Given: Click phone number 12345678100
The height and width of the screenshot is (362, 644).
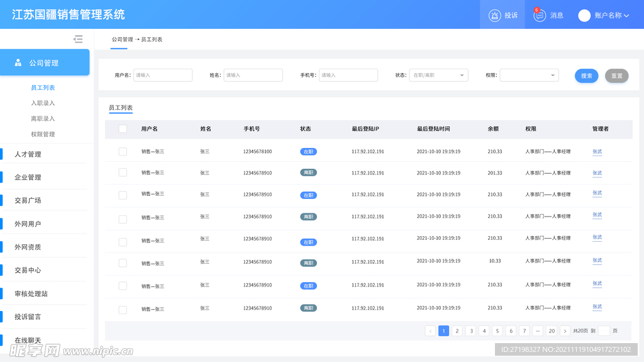Looking at the screenshot, I should 257,151.
